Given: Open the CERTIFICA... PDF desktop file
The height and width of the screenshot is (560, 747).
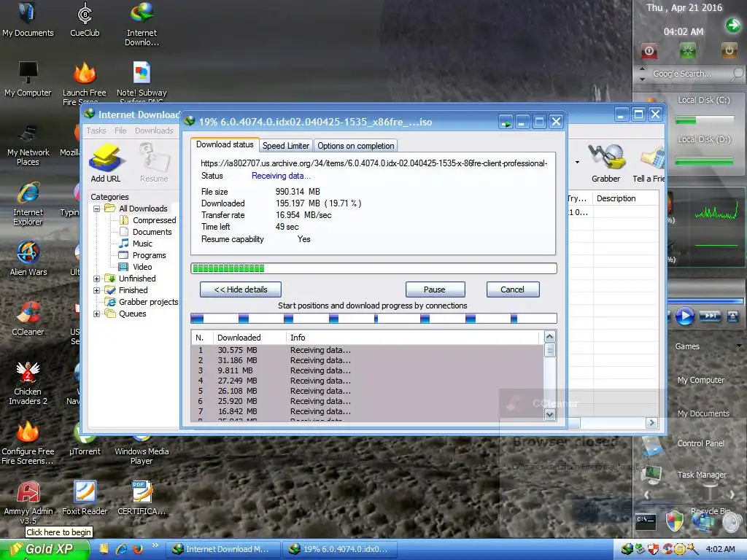Looking at the screenshot, I should (x=142, y=497).
